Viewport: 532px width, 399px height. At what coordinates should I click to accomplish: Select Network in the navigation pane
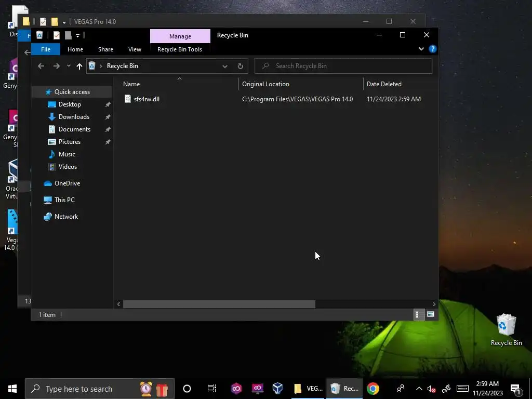click(66, 217)
